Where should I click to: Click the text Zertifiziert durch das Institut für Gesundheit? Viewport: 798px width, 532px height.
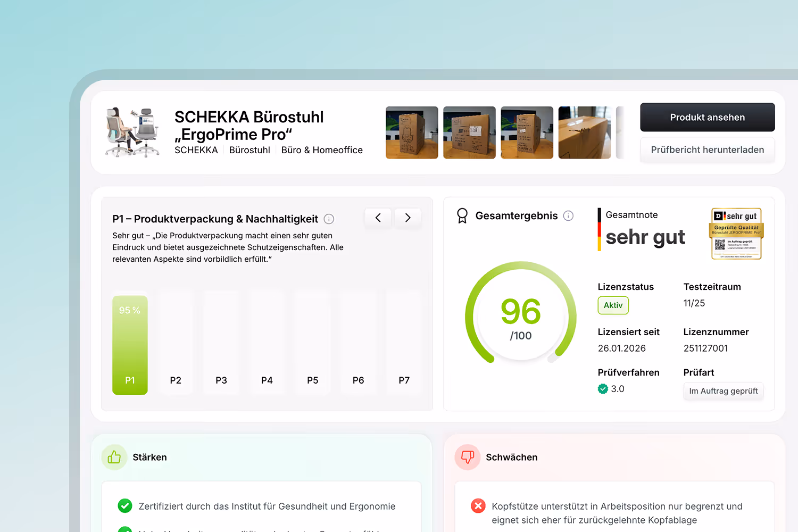pos(267,506)
